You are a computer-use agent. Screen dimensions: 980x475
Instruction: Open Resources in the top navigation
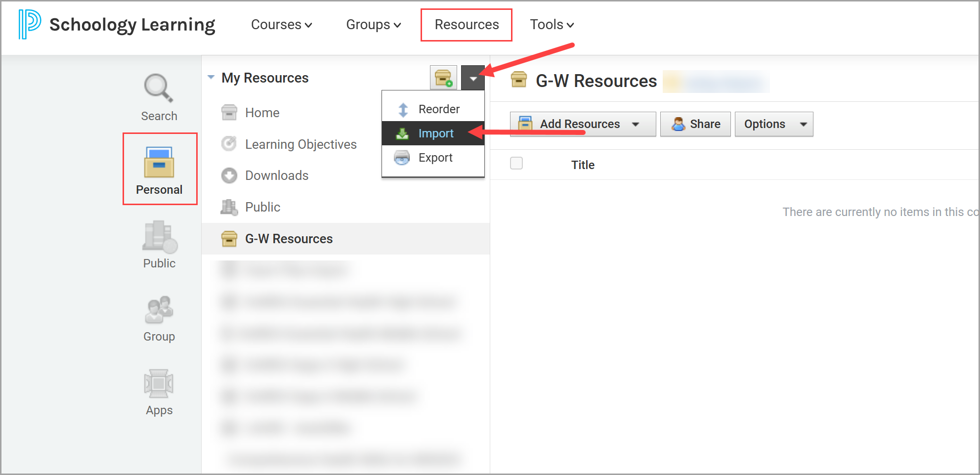(x=467, y=25)
